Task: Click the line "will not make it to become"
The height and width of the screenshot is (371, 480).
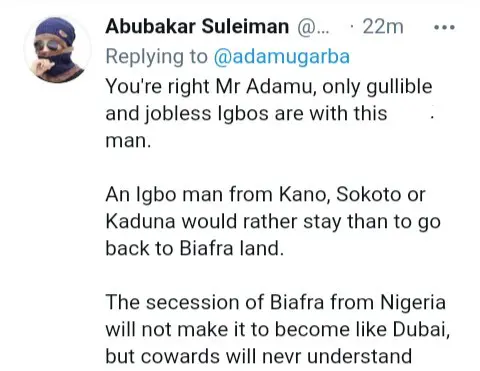Action: pos(278,330)
